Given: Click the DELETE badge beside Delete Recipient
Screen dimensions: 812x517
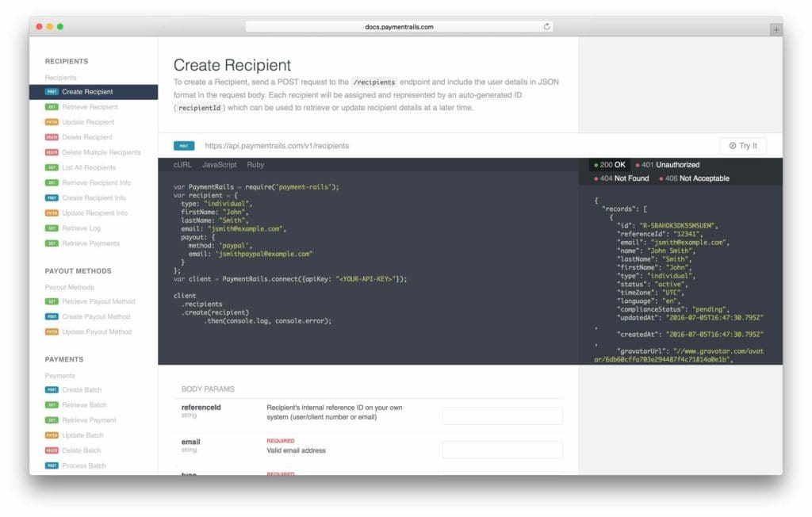Looking at the screenshot, I should 52,137.
